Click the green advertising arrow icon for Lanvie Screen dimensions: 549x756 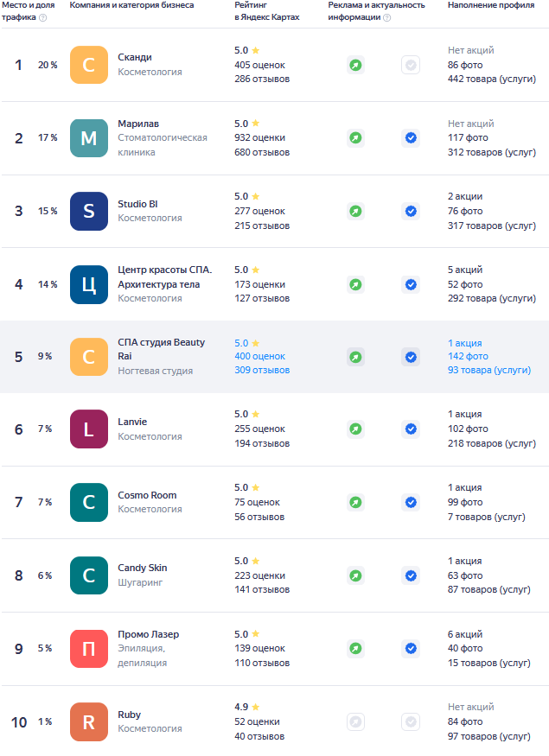(x=355, y=429)
